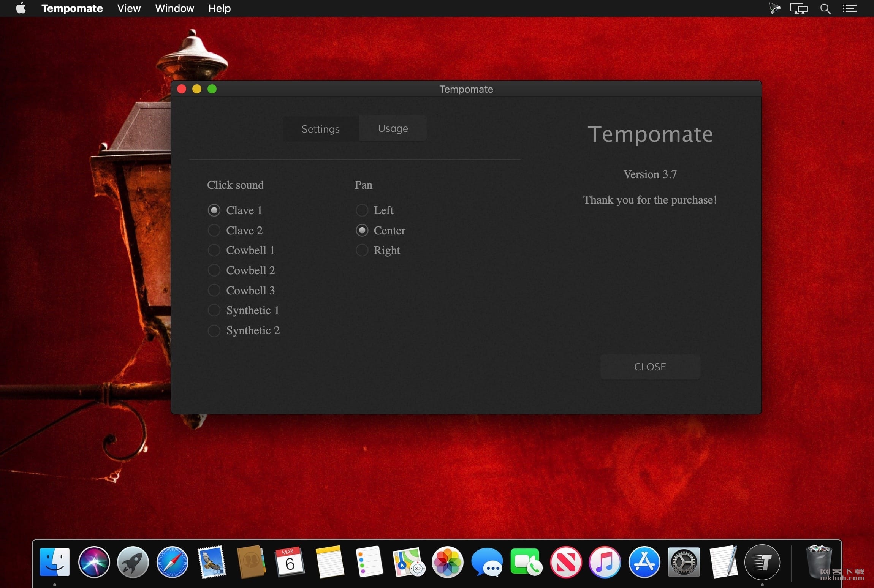Screen dimensions: 874x588
Task: Open Spotlight search in menu bar
Action: coord(825,8)
